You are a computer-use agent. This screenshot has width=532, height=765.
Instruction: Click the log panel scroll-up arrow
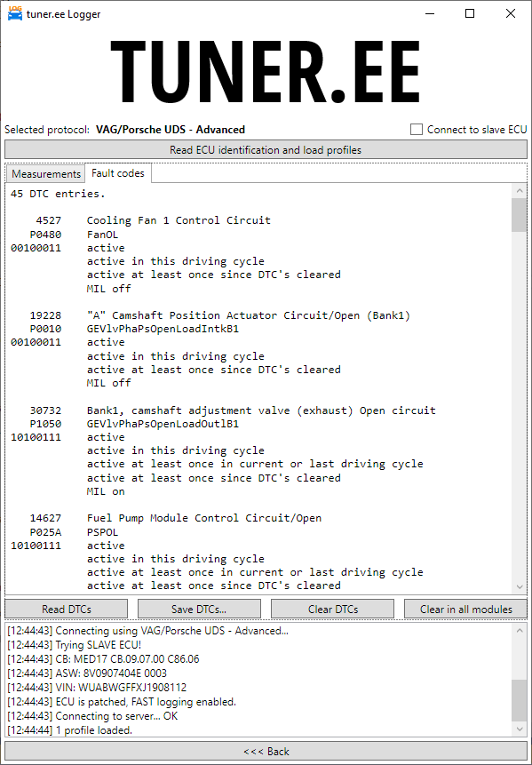[520, 630]
